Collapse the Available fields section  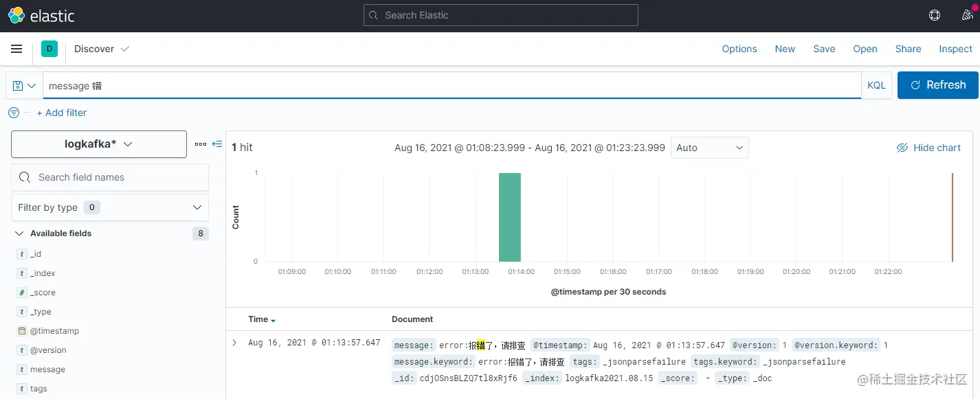19,233
